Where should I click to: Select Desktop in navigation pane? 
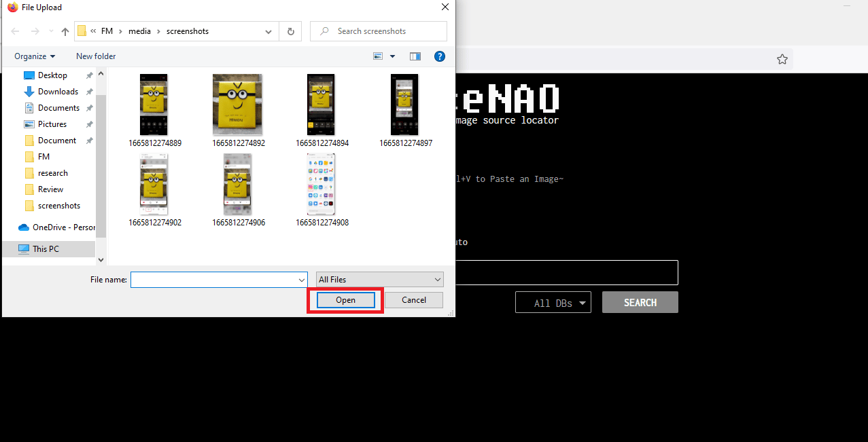[x=52, y=75]
